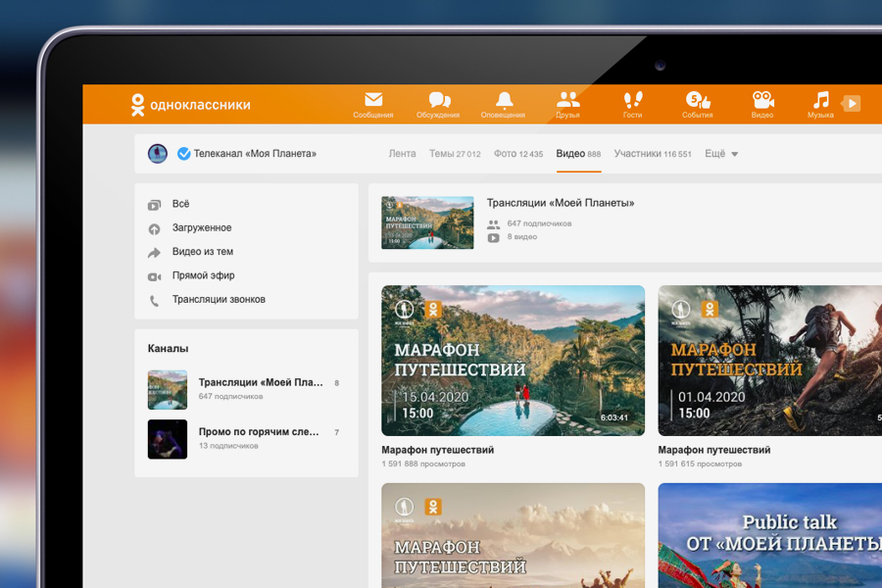882x588 pixels.
Task: Switch to the Участники 116 551 tab
Action: coord(653,154)
